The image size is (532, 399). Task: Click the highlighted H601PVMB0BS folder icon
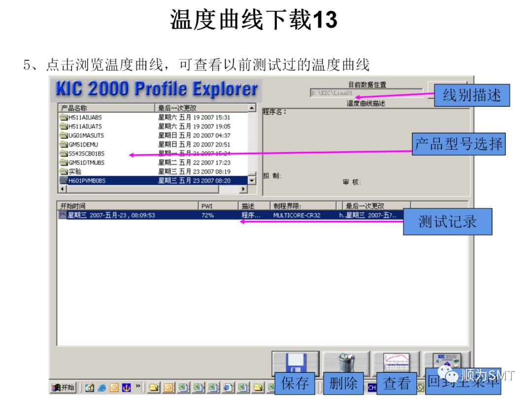pyautogui.click(x=64, y=180)
